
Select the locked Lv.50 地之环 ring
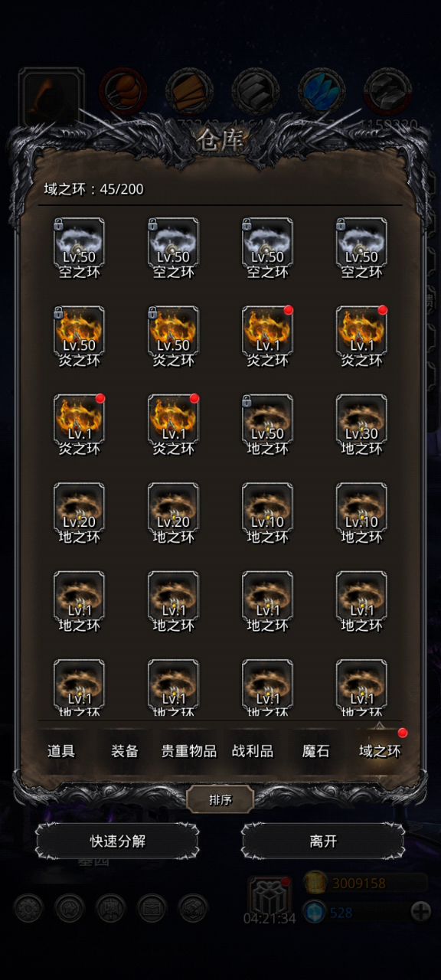[x=267, y=420]
